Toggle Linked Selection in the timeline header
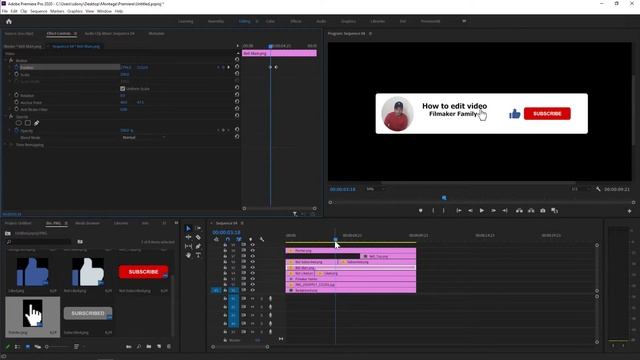Viewport: 640px width, 360px height. pyautogui.click(x=239, y=239)
